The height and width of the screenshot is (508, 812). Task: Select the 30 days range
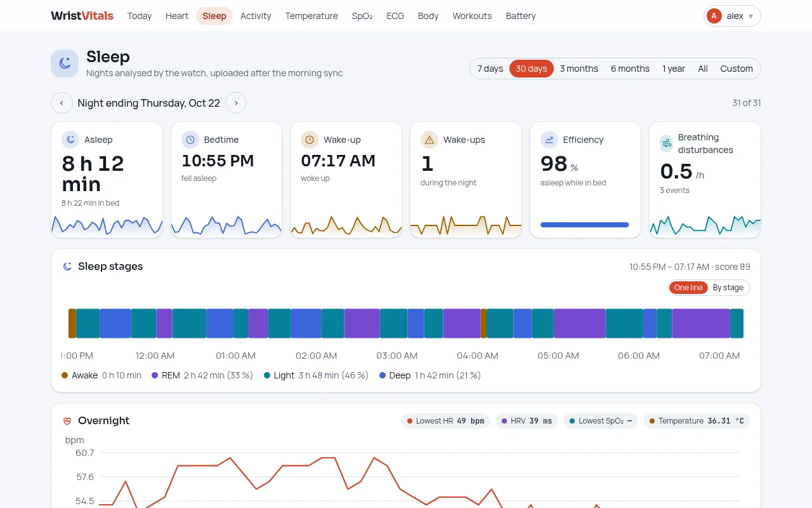point(532,69)
